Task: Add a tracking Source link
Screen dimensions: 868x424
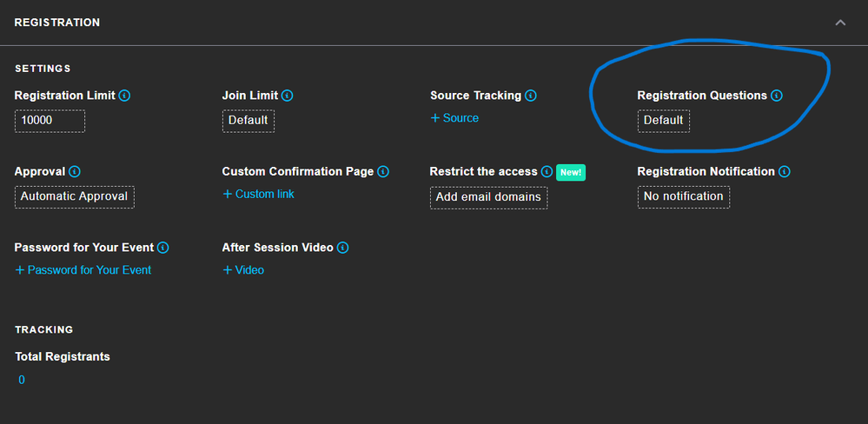Action: 454,118
